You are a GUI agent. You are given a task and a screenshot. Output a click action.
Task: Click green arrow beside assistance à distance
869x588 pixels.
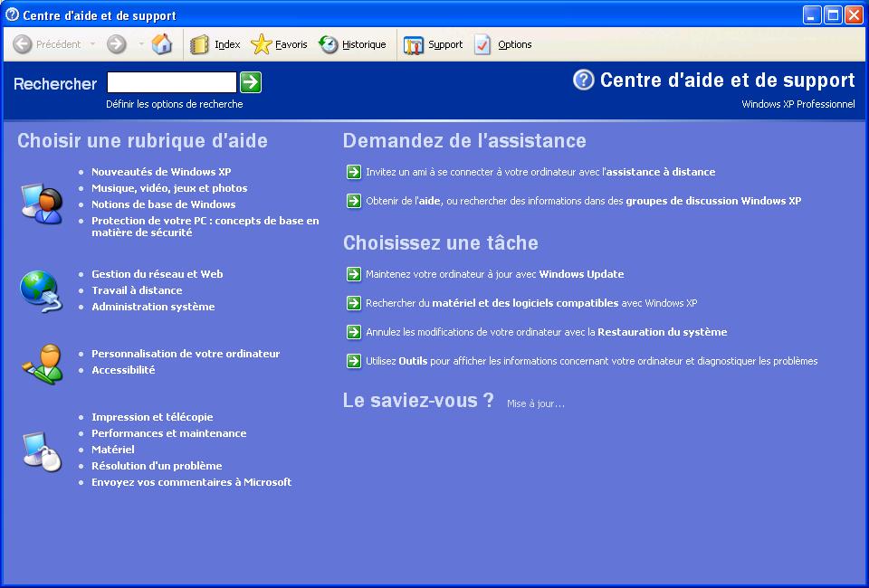point(354,172)
